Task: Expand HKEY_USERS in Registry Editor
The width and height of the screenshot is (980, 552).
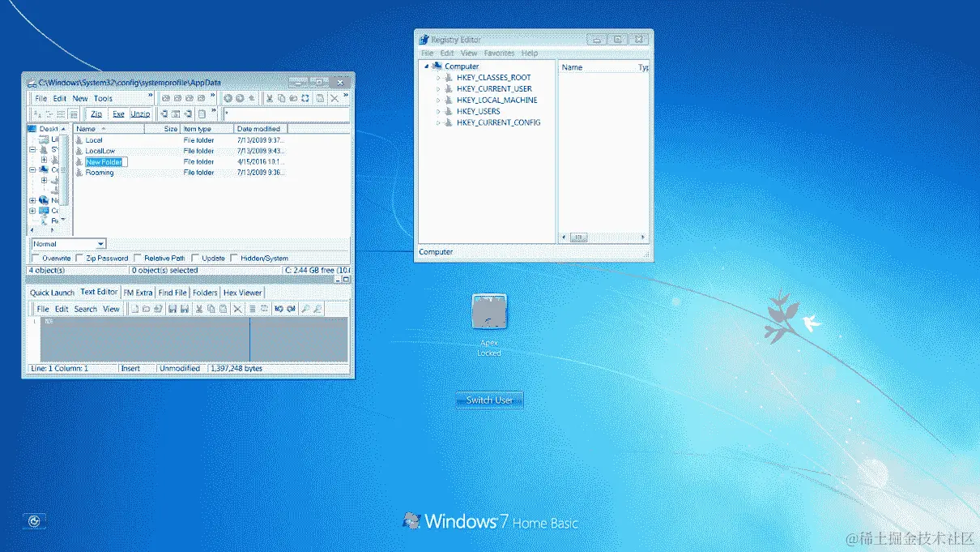Action: tap(438, 112)
